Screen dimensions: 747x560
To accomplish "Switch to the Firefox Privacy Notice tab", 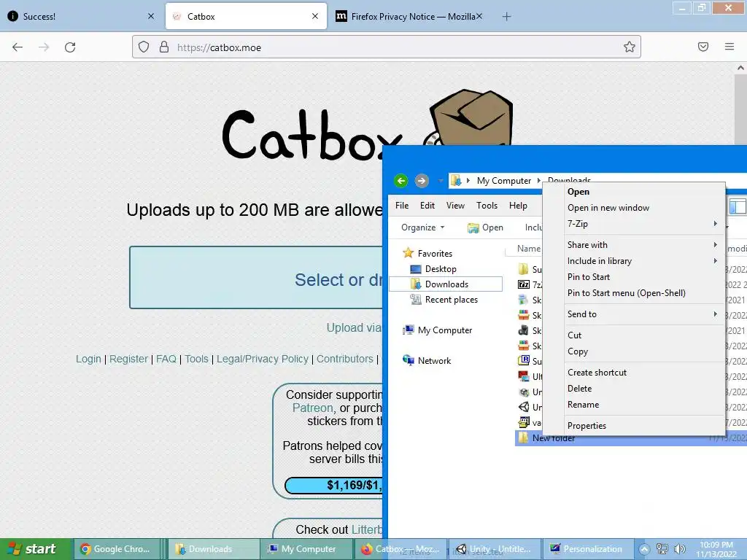I will click(409, 17).
